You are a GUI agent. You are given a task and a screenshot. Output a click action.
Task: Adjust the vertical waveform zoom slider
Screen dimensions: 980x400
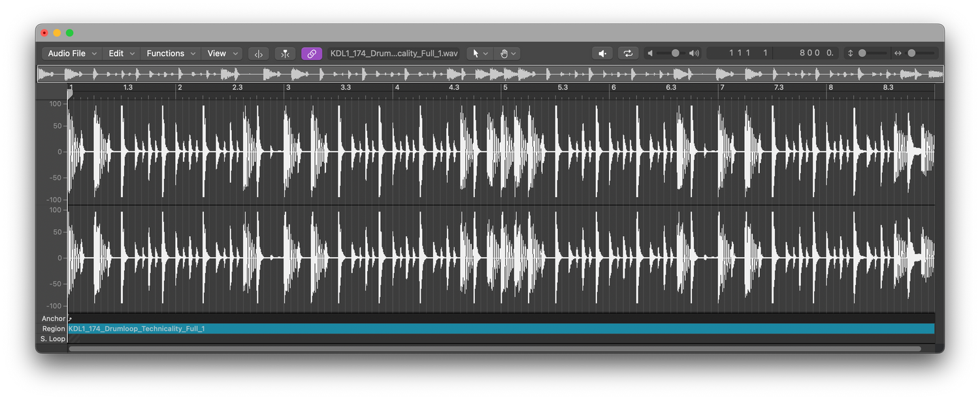point(874,54)
